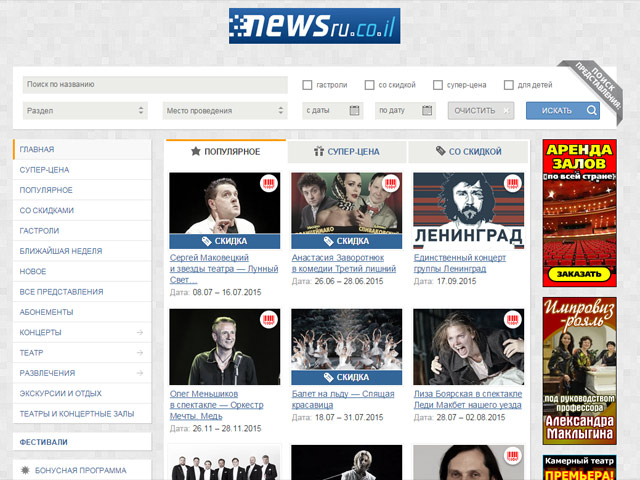Open the 'Раздел' dropdown
Image resolution: width=640 pixels, height=480 pixels.
[x=85, y=111]
